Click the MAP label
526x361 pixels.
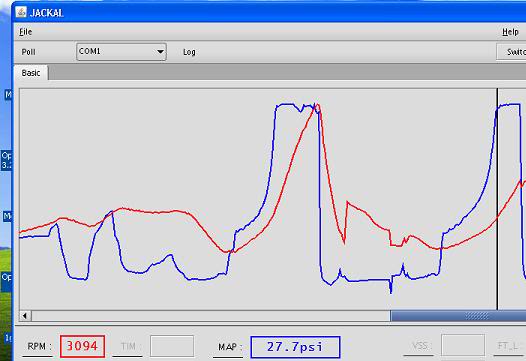(230, 347)
